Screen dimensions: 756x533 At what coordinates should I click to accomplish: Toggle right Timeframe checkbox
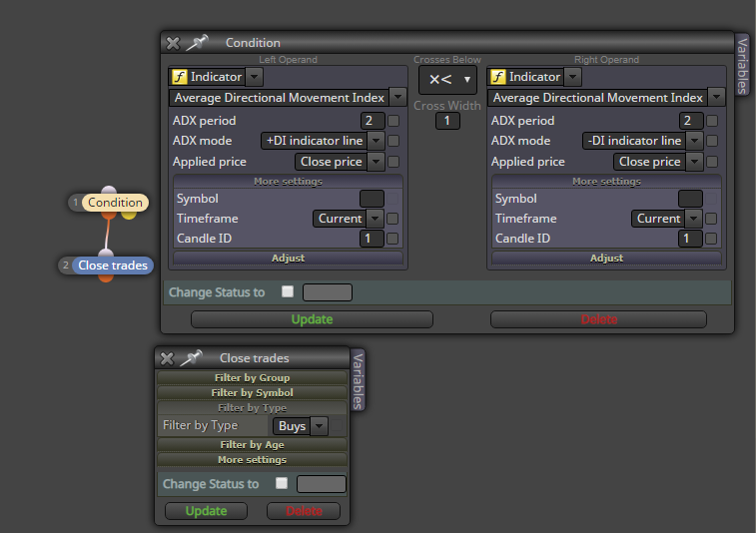point(711,219)
